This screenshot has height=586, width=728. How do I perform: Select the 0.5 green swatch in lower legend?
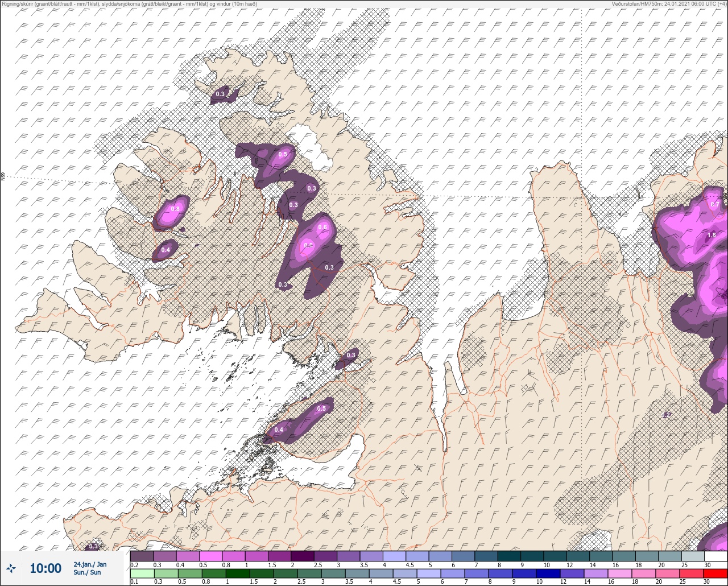pos(190,573)
